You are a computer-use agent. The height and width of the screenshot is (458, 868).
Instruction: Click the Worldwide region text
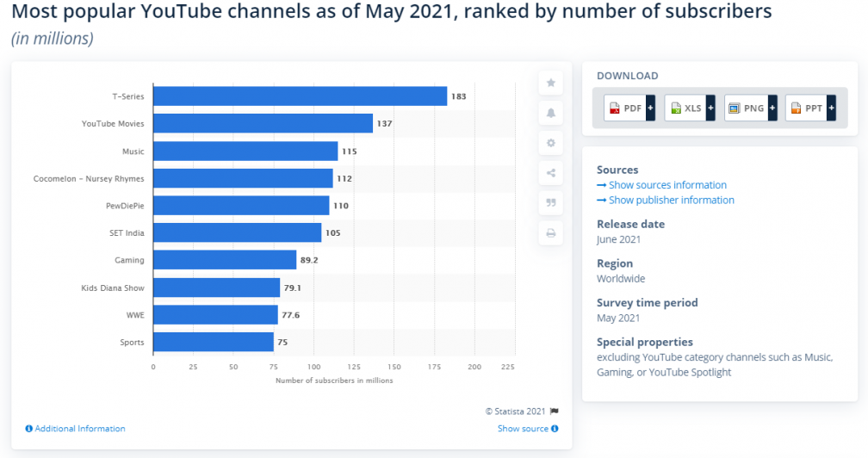point(621,279)
